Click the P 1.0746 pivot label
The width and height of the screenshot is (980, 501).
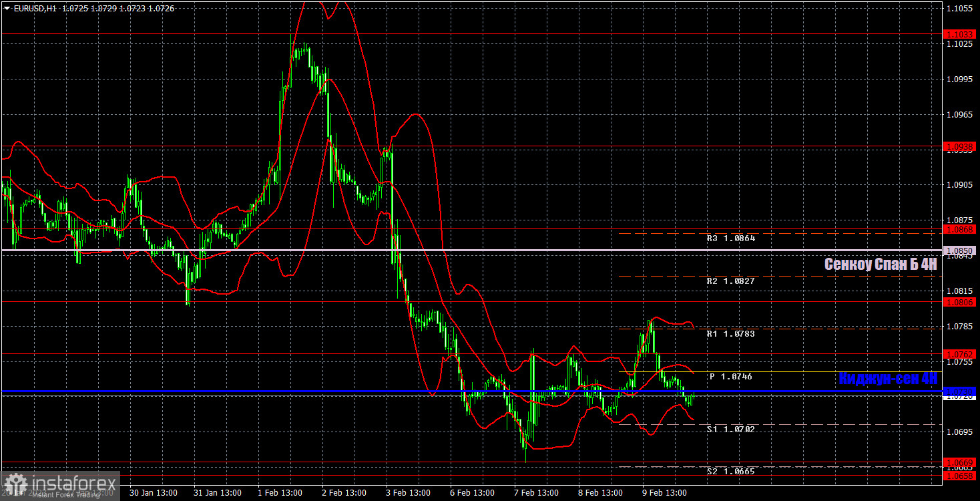(731, 377)
